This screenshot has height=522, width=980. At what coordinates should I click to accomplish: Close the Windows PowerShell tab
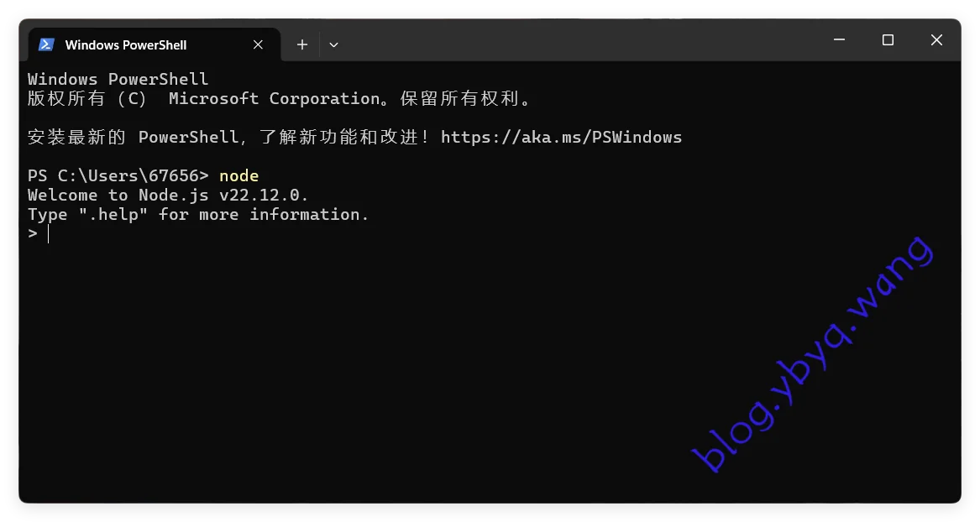click(x=258, y=44)
